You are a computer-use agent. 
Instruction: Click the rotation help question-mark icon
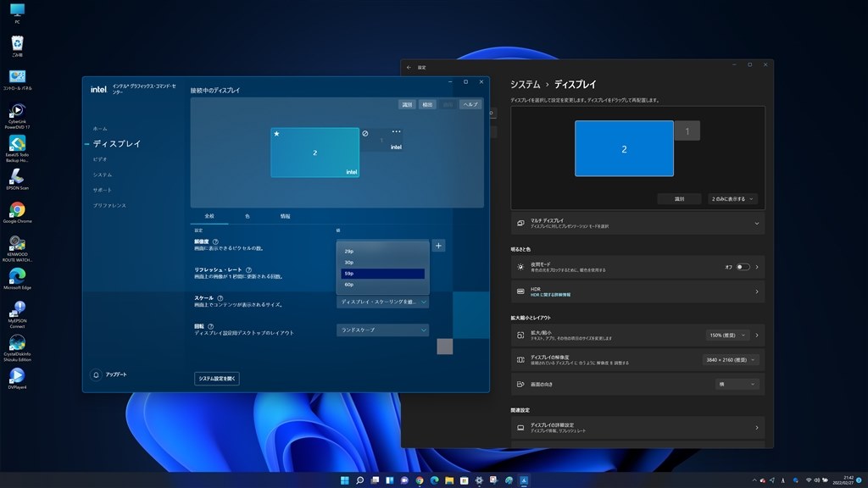(210, 326)
